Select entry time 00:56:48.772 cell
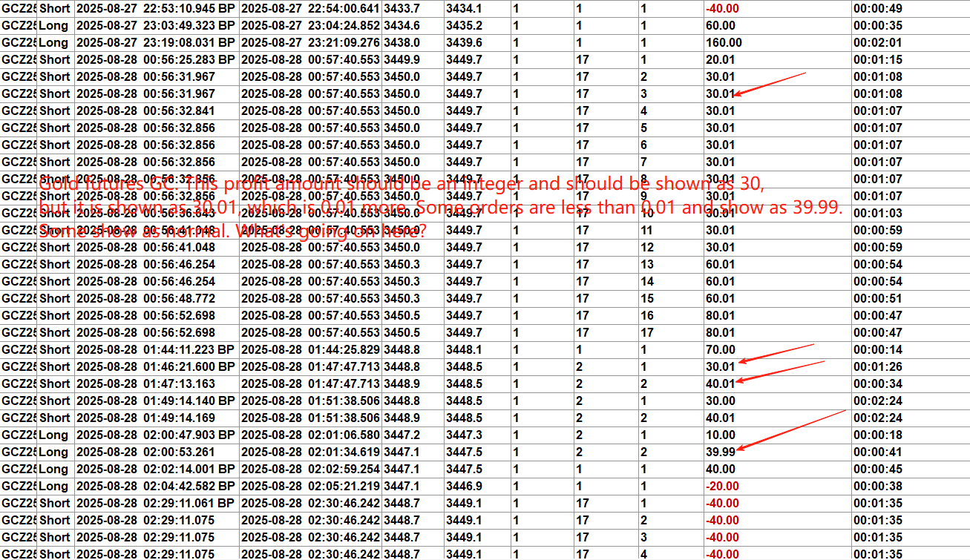Image resolution: width=970 pixels, height=560 pixels. coord(157,298)
